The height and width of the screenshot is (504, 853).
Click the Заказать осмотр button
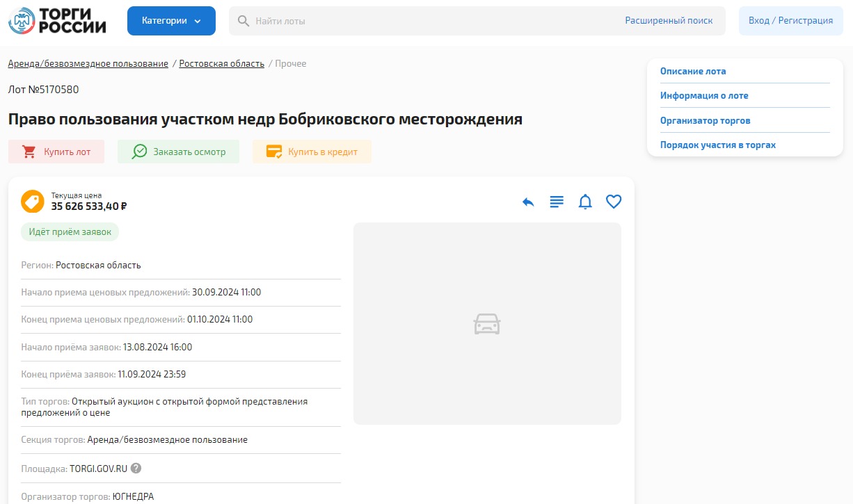click(x=178, y=152)
